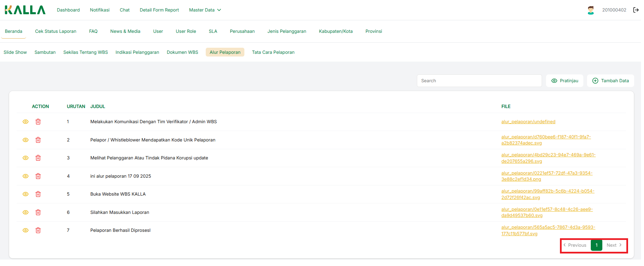Click trash icon for Buka Website WBS KALLA

[x=38, y=194]
